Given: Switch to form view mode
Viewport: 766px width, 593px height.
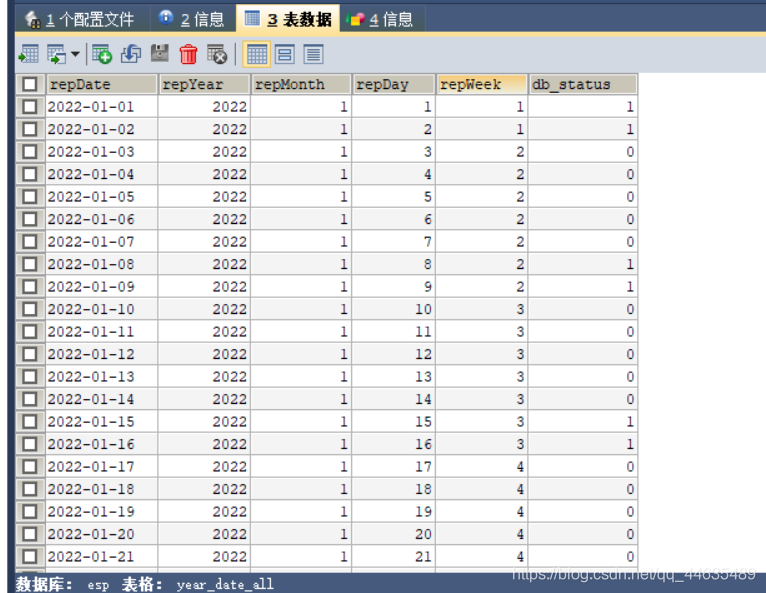Looking at the screenshot, I should tap(285, 54).
